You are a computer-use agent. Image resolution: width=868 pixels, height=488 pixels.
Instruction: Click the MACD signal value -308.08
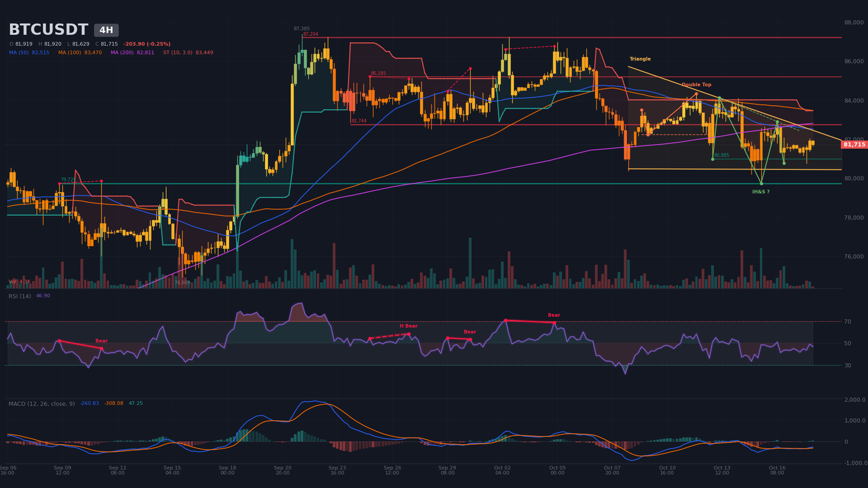coord(114,403)
